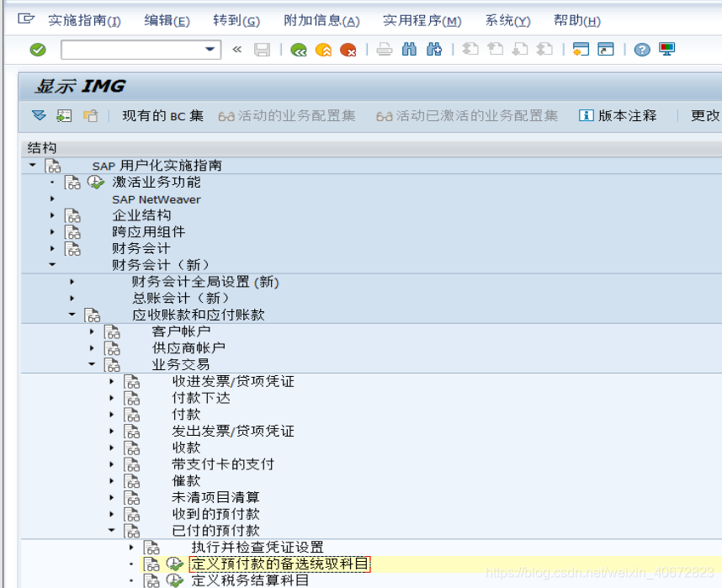Open the 编辑(E) menu
The height and width of the screenshot is (588, 722).
[167, 21]
